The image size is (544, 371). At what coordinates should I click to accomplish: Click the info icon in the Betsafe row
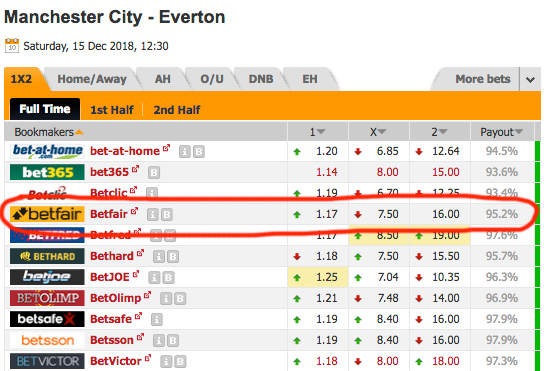pyautogui.click(x=156, y=319)
